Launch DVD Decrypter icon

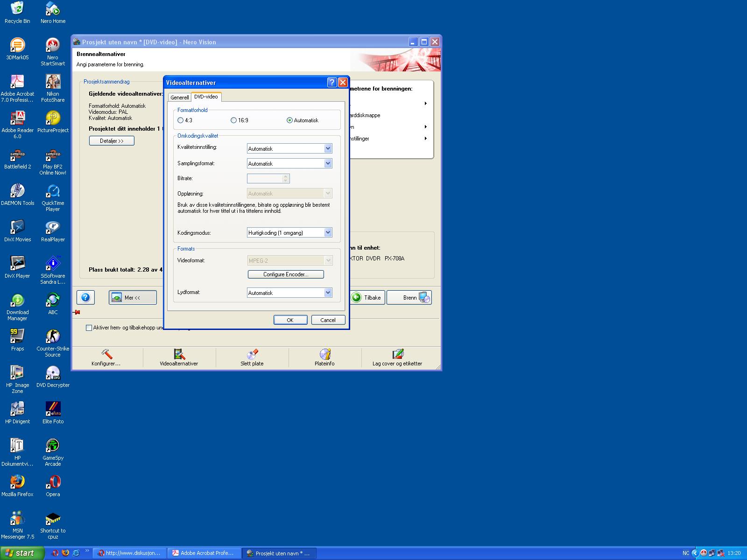click(x=53, y=377)
